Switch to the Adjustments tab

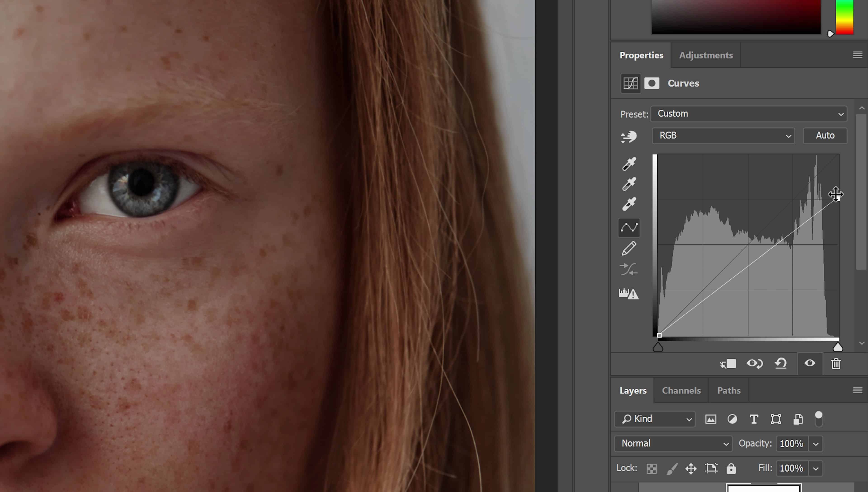(705, 55)
